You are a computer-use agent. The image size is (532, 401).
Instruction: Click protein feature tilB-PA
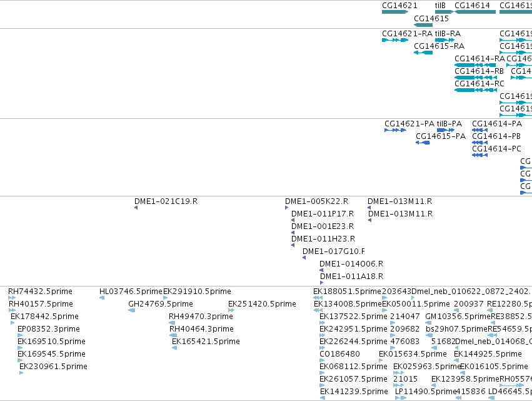tap(446, 130)
